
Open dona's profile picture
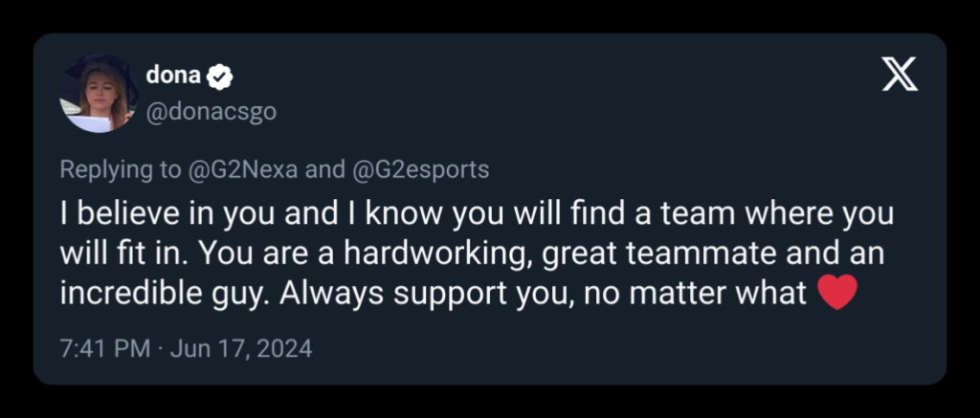pyautogui.click(x=97, y=96)
